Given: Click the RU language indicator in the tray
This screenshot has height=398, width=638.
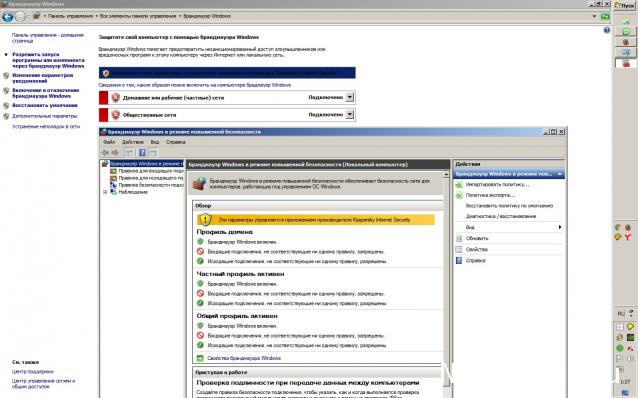Looking at the screenshot, I should click(x=621, y=314).
